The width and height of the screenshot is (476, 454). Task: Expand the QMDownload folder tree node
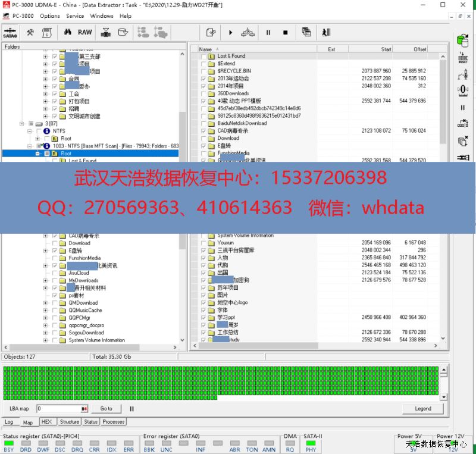pyautogui.click(x=46, y=303)
